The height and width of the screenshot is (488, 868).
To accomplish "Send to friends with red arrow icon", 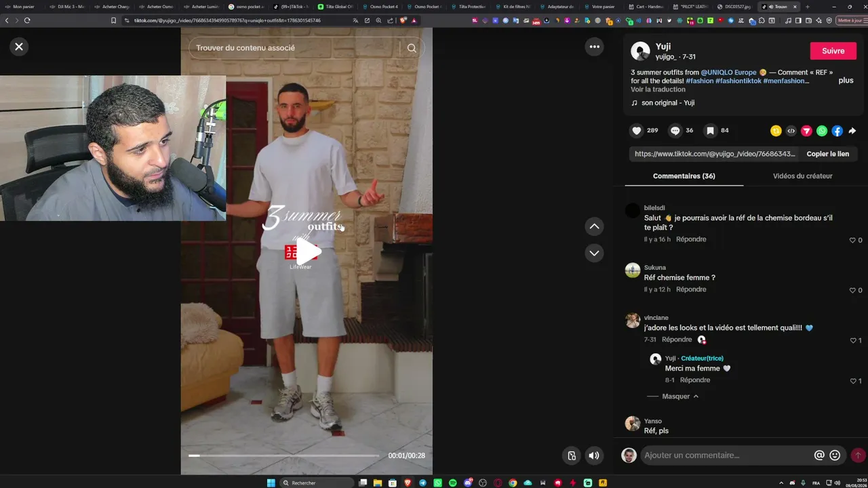I will 806,131.
